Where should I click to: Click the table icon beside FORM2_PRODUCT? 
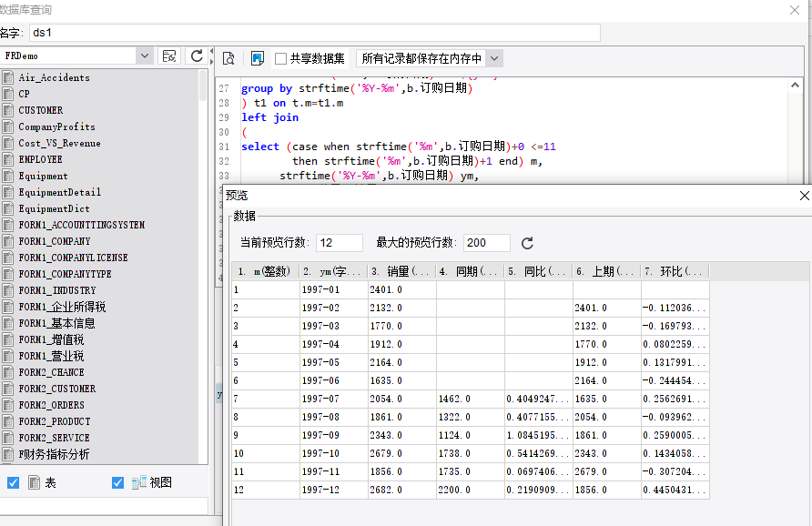[x=8, y=421]
